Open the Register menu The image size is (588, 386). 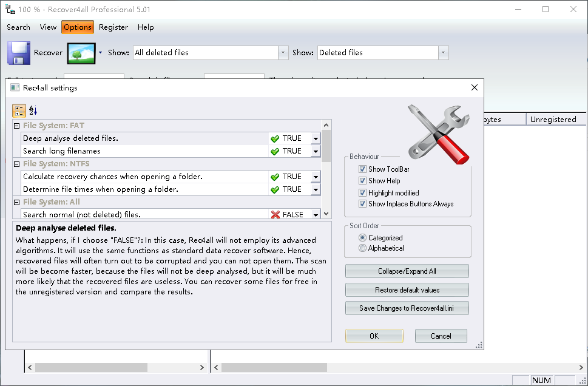pos(113,27)
